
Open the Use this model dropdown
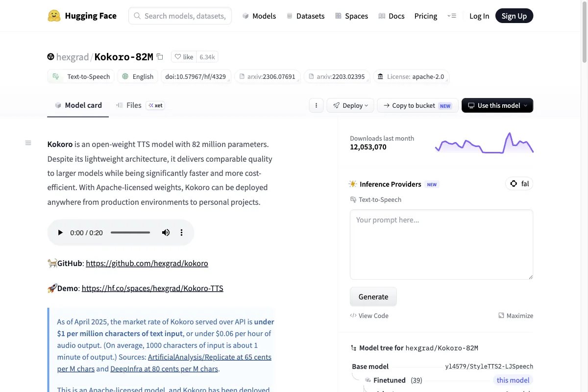click(497, 105)
